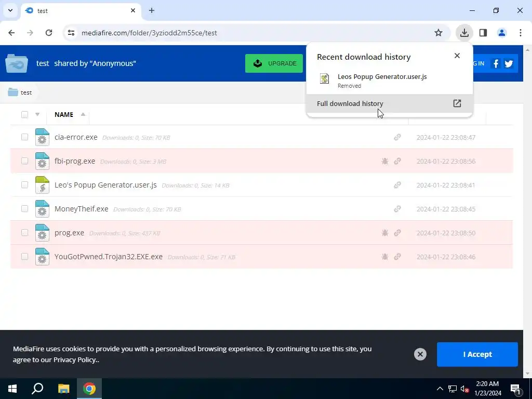
Task: Copy link icon for cia-error.exe
Action: (x=397, y=137)
